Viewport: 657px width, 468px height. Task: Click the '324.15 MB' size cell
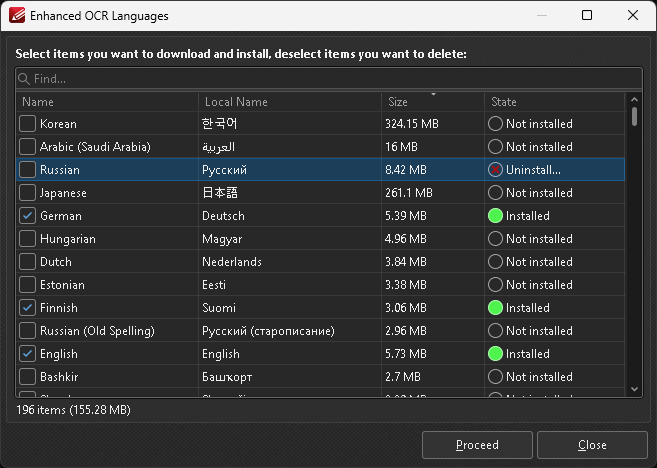click(x=433, y=124)
